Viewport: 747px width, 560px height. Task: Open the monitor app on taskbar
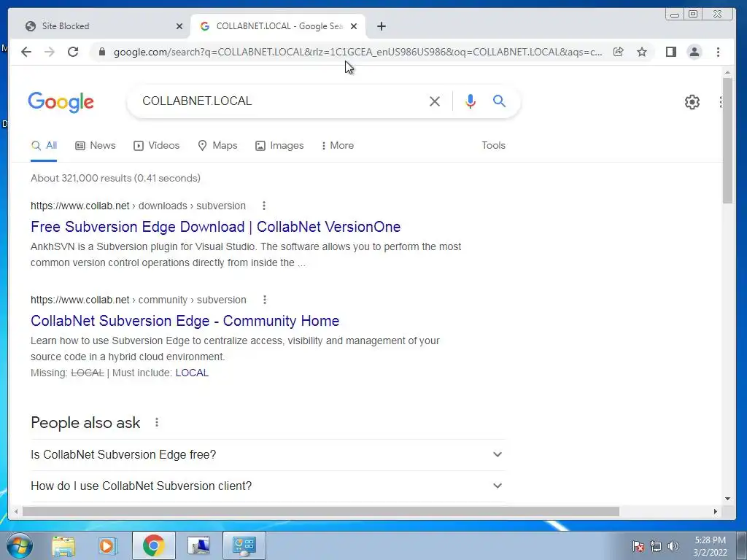pyautogui.click(x=198, y=545)
